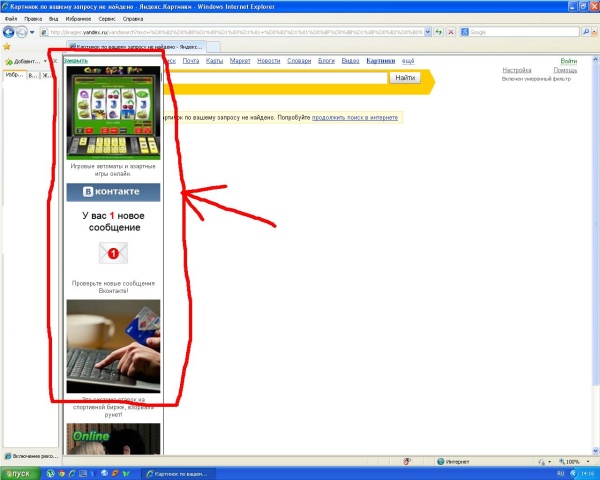Open the Маркет link
Viewport: 600px width, 480px height.
(240, 61)
